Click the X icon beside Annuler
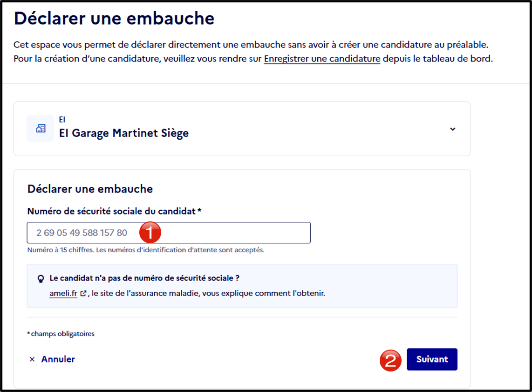Viewport: 532px width, 392px height. (32, 359)
